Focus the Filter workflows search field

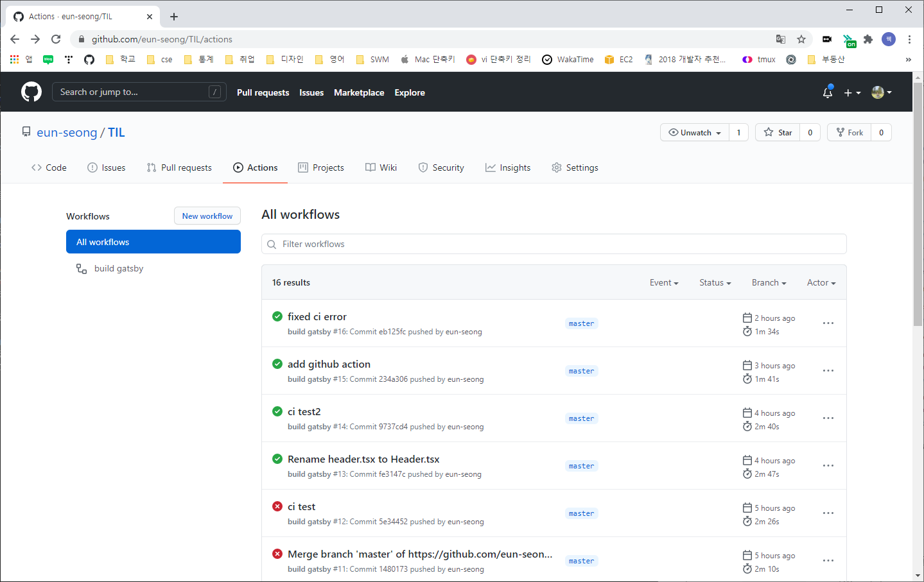click(x=554, y=244)
